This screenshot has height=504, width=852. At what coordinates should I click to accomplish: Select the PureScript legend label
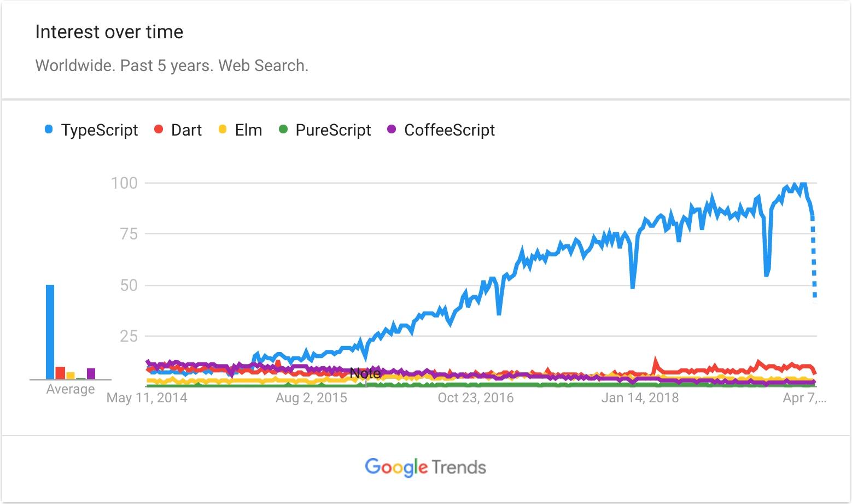[333, 130]
